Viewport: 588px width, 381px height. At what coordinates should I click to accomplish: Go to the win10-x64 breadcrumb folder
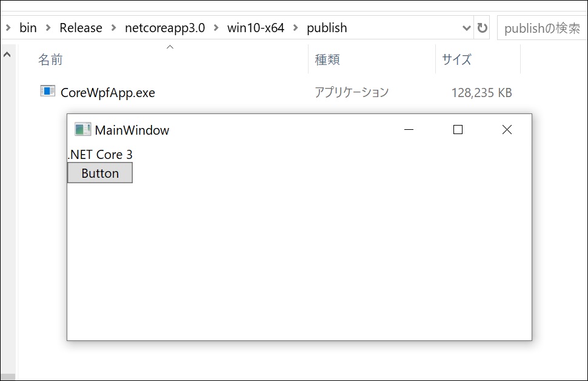coord(255,28)
